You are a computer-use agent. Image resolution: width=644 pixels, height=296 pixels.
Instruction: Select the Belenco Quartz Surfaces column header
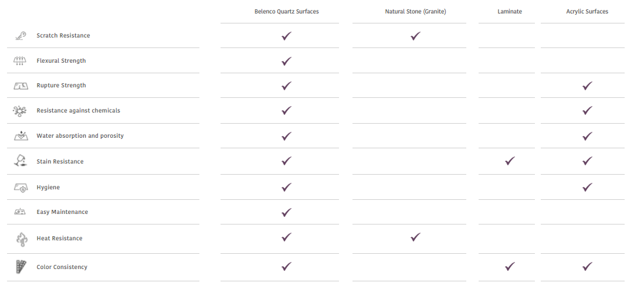pyautogui.click(x=287, y=12)
